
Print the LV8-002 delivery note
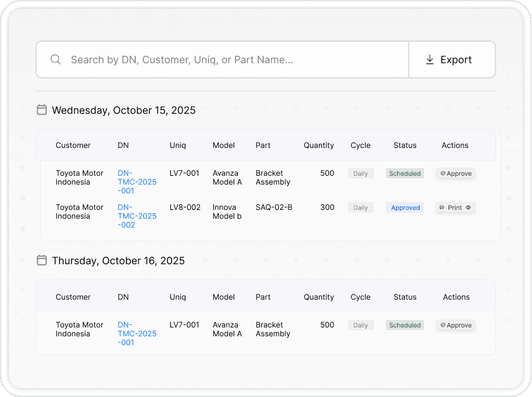tap(451, 207)
